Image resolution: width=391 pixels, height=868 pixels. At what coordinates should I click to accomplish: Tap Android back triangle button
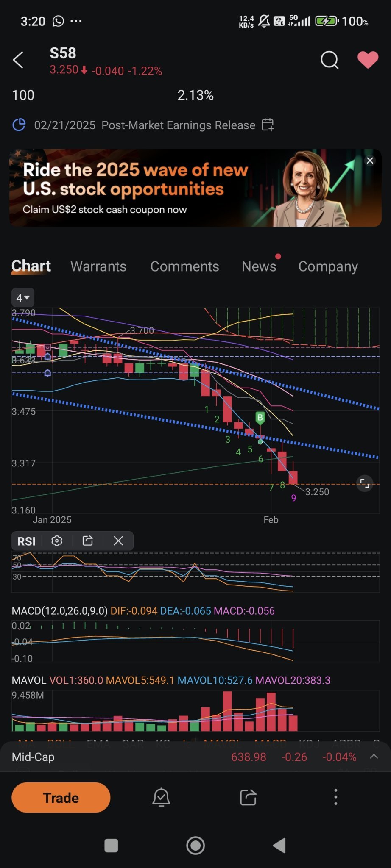279,846
